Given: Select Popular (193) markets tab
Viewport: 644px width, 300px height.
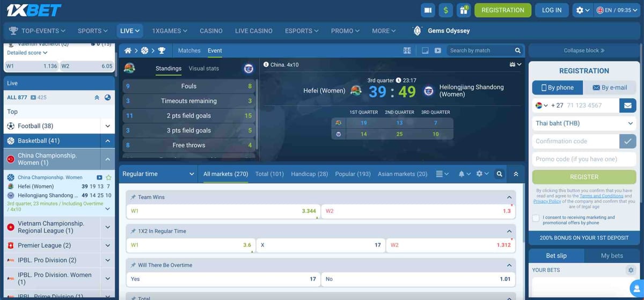Looking at the screenshot, I should pyautogui.click(x=353, y=174).
